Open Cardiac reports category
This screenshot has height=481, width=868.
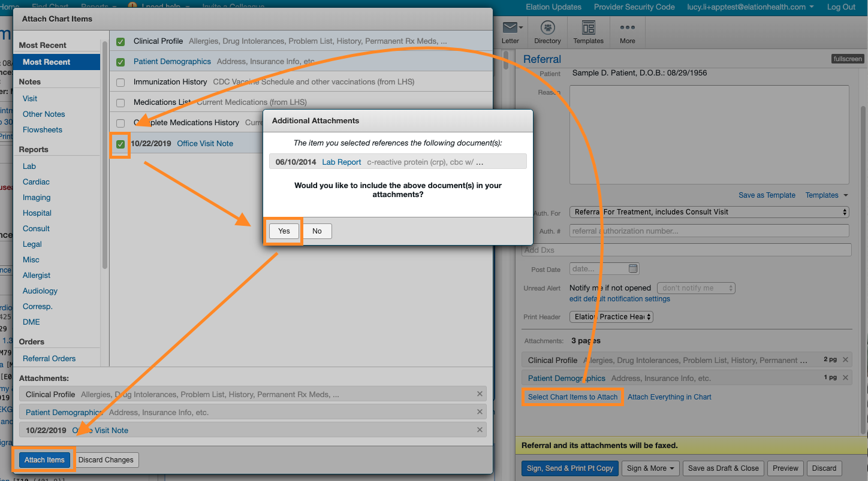pos(36,181)
